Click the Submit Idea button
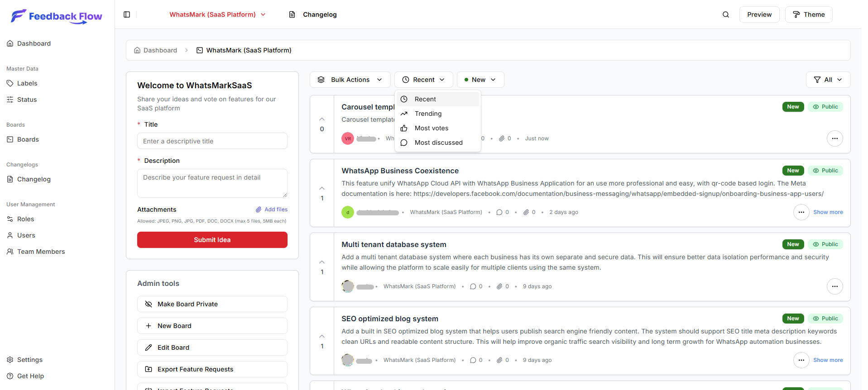The width and height of the screenshot is (868, 390). [212, 240]
